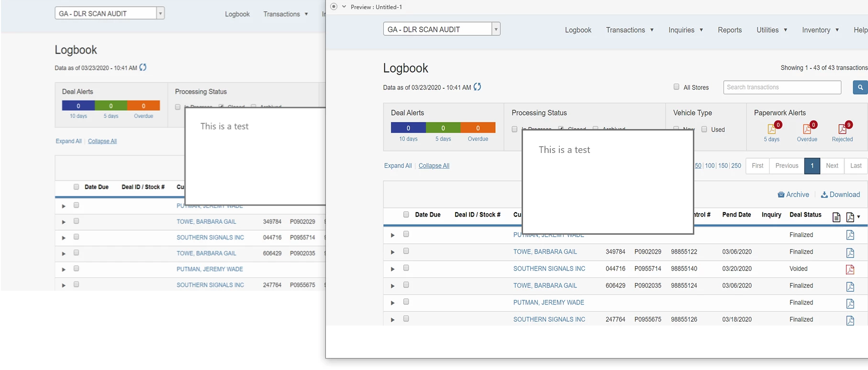Tick select-all checkbox beside Date Due in Preview
The width and height of the screenshot is (868, 370).
tap(406, 215)
